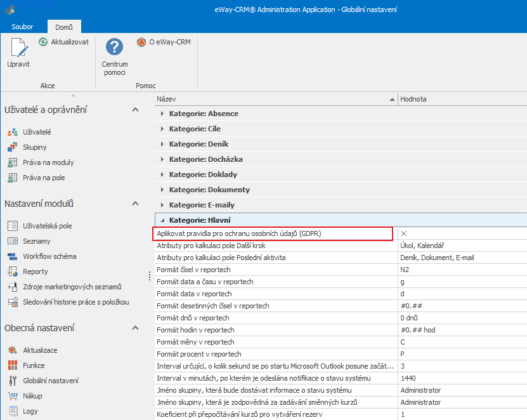
Task: Click the Nákup shopping cart icon
Action: pyautogui.click(x=13, y=396)
